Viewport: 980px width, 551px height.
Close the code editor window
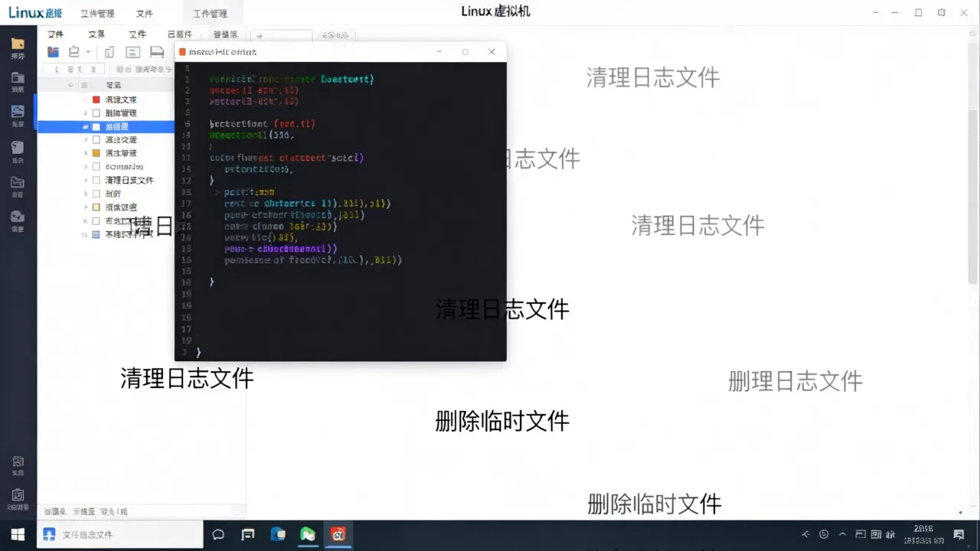click(x=492, y=52)
